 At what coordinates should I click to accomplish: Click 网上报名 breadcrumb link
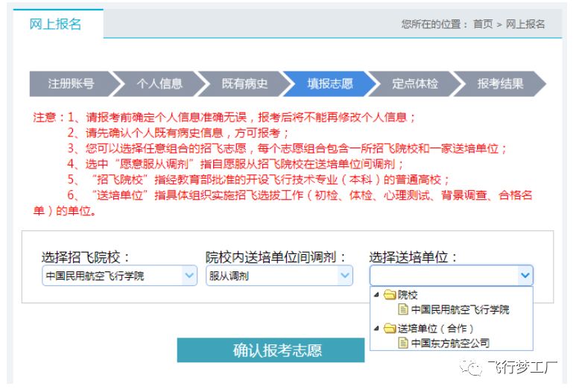tap(525, 25)
